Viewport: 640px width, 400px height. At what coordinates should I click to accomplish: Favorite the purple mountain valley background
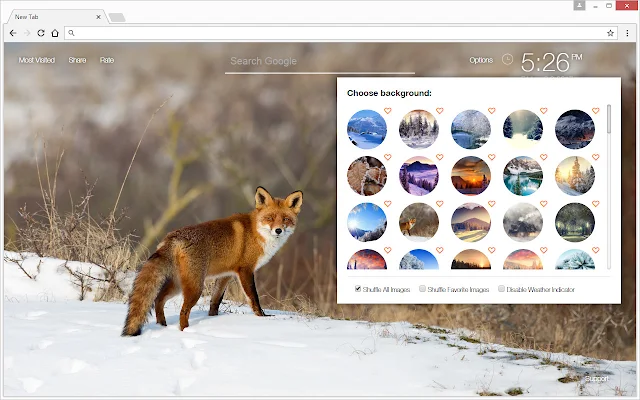coord(439,157)
